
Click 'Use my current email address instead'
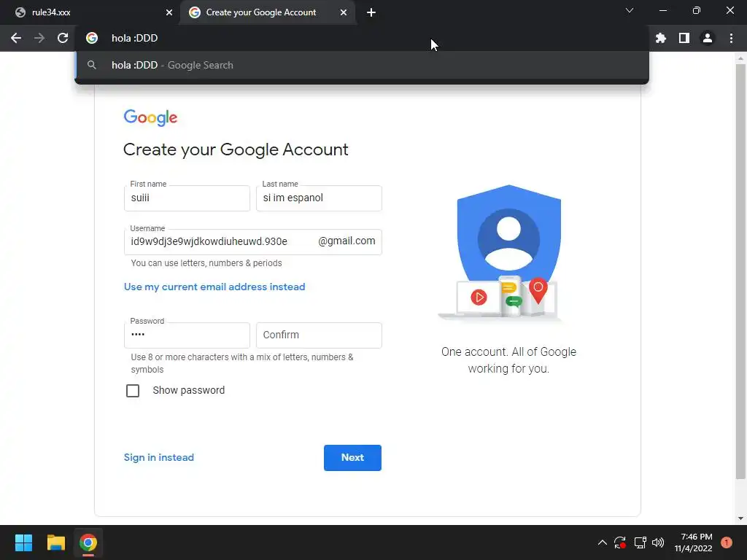(214, 287)
